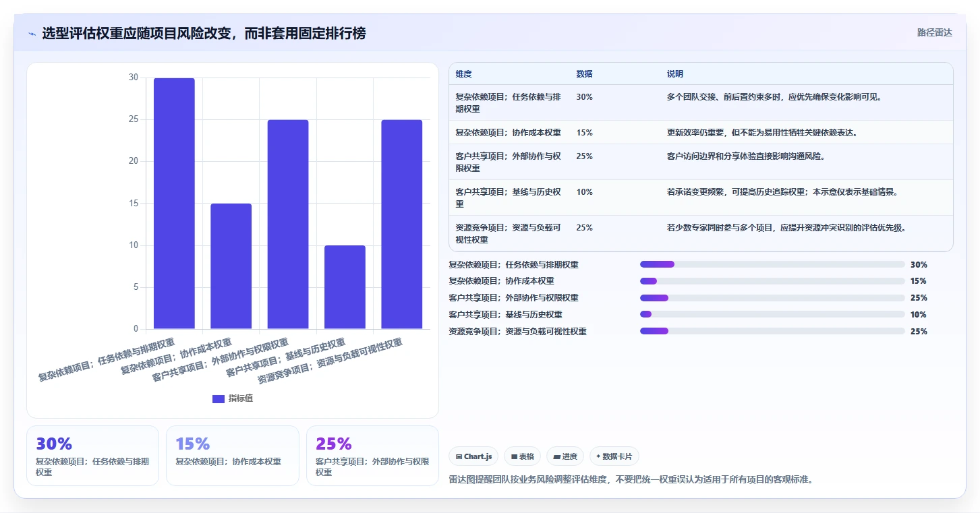Click the Chart.js tag icon

pos(459,456)
